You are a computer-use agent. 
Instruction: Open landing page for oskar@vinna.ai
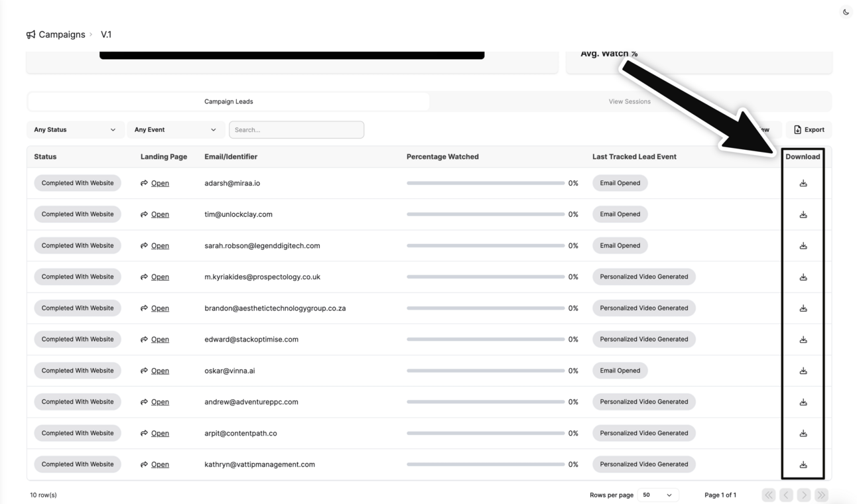pyautogui.click(x=155, y=371)
